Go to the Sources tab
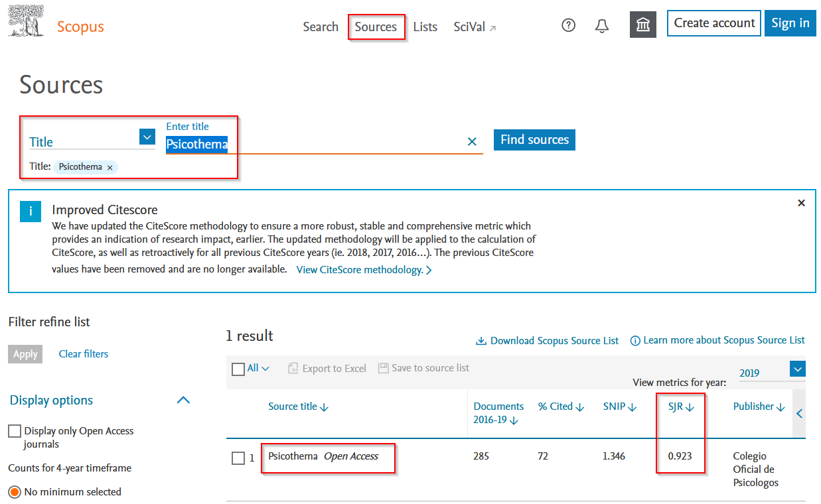The image size is (821, 504). click(x=376, y=27)
